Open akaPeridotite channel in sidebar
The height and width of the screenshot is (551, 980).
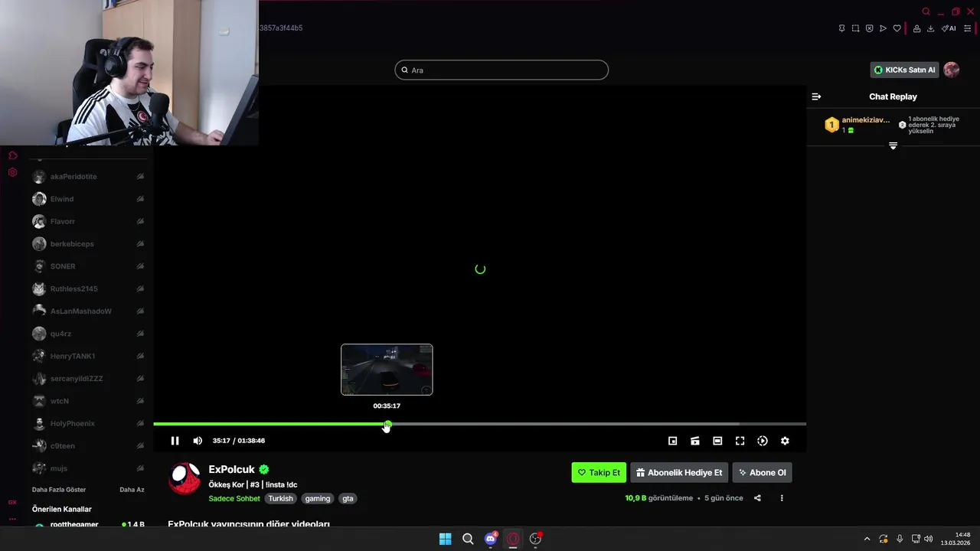88,177
